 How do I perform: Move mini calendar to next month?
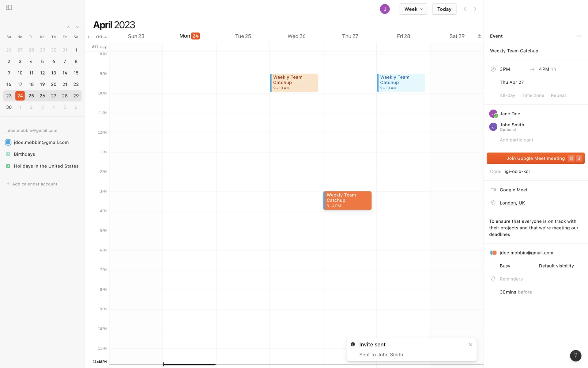click(x=77, y=27)
